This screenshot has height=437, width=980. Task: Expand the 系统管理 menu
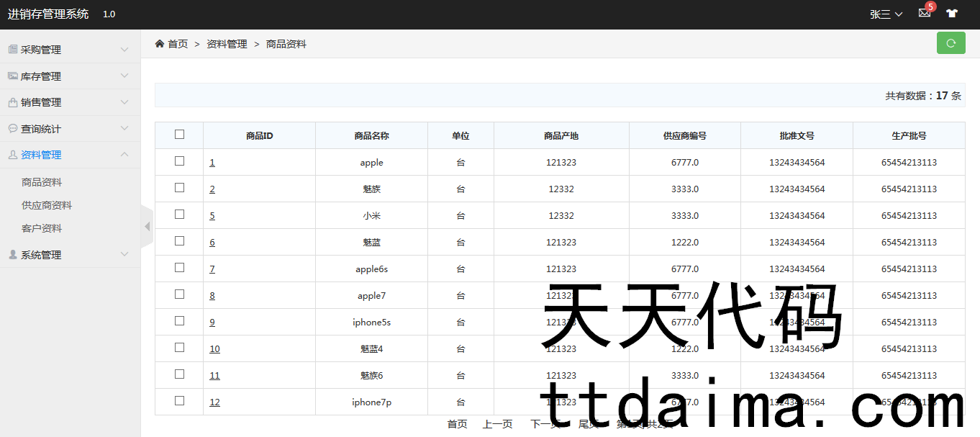(x=41, y=255)
